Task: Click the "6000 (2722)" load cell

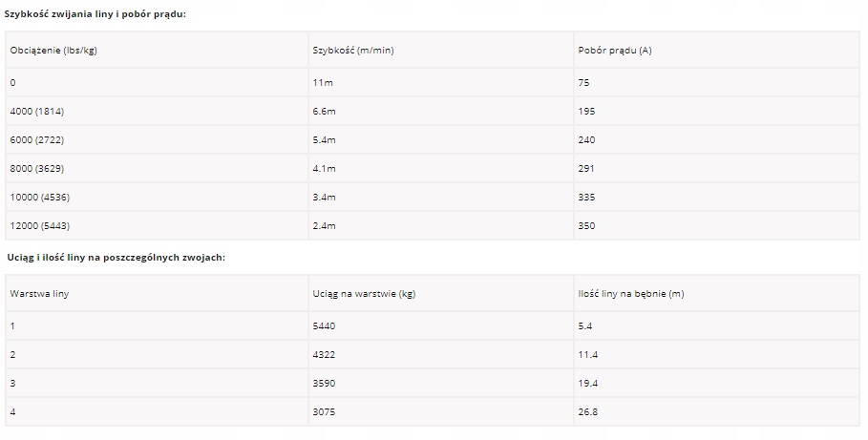Action: pos(37,140)
